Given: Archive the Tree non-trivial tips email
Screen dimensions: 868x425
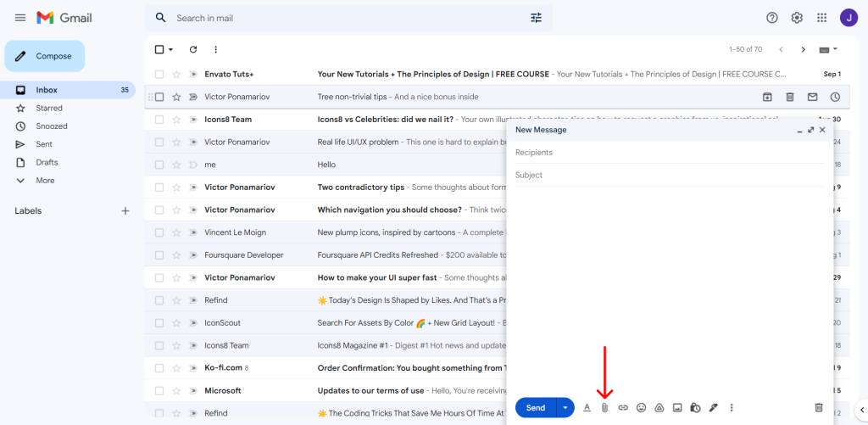Looking at the screenshot, I should tap(767, 97).
